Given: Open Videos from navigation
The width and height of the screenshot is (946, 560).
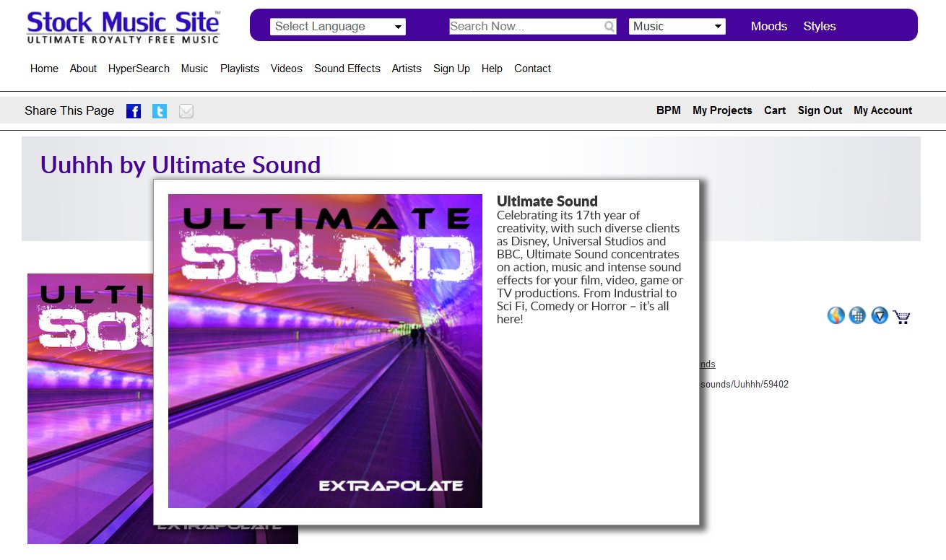Looking at the screenshot, I should 287,69.
